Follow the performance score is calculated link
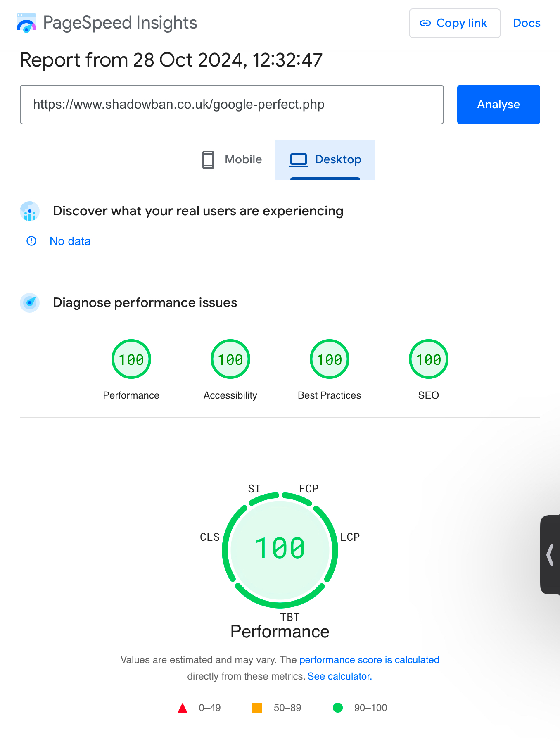Image resolution: width=560 pixels, height=749 pixels. [369, 660]
